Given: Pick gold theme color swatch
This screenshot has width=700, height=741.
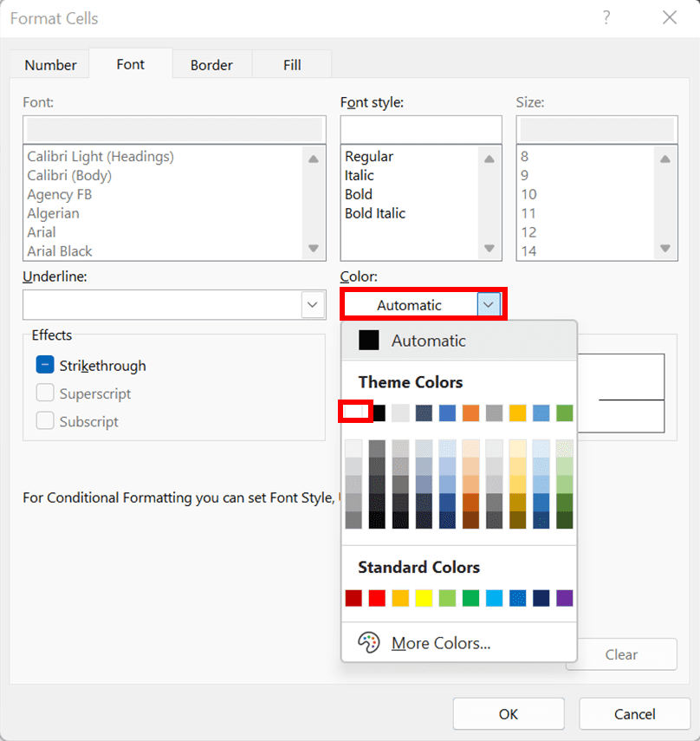Looking at the screenshot, I should point(518,413).
